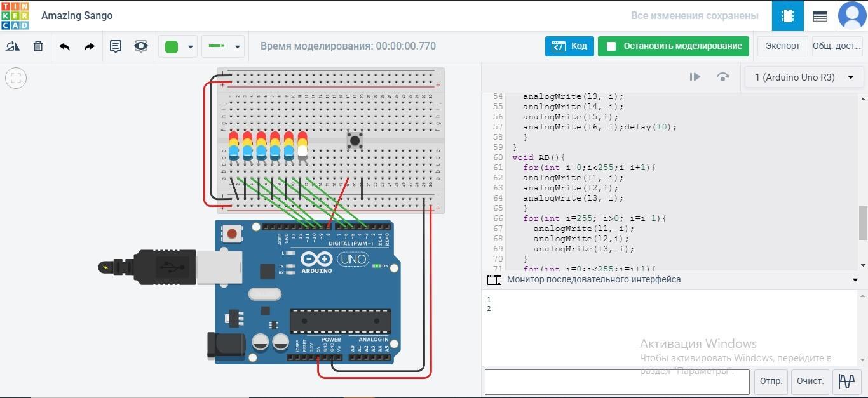Switch to circuit view icon

point(788,16)
